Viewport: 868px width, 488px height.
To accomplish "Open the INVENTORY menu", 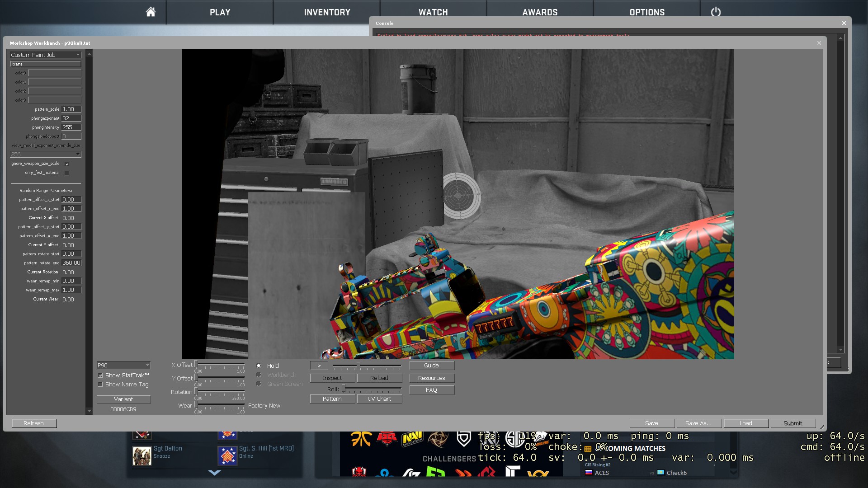I will [x=327, y=12].
